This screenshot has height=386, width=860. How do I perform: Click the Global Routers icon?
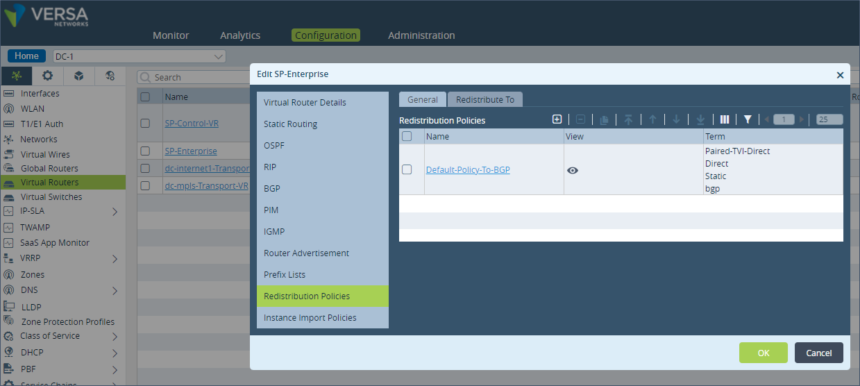(9, 168)
